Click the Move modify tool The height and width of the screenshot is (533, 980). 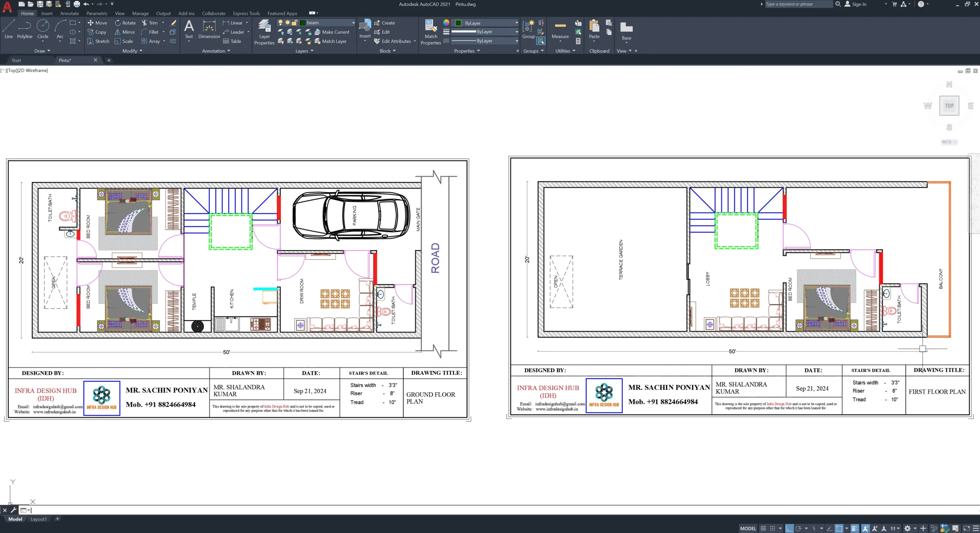pos(97,23)
